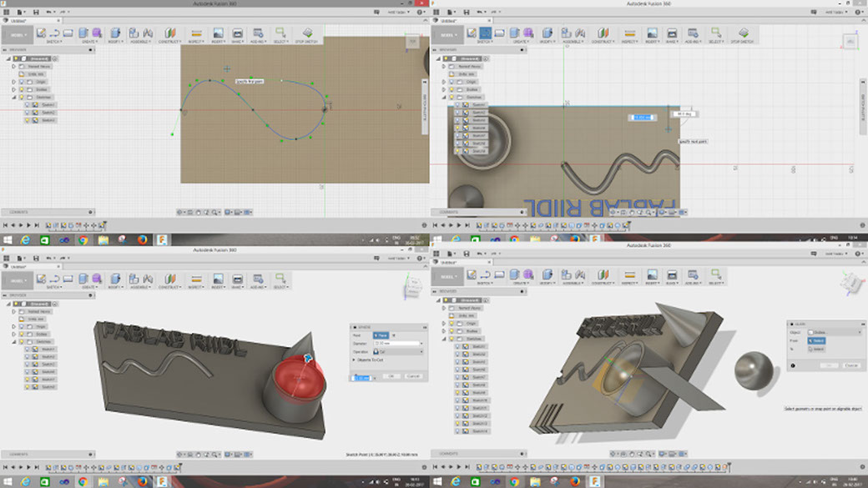Toggle Origin folder lightbulb in the spline-curve window

[23, 82]
